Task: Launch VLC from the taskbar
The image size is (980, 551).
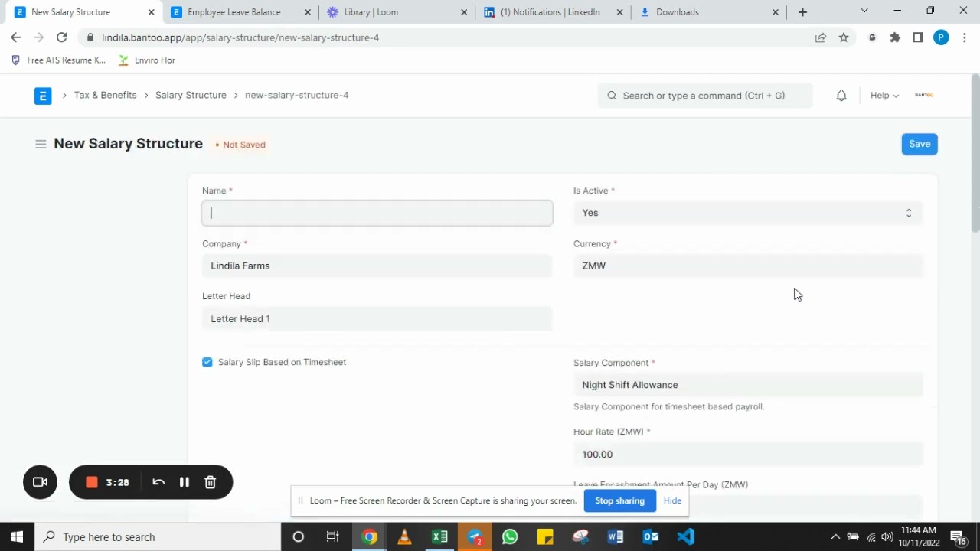Action: (x=404, y=537)
